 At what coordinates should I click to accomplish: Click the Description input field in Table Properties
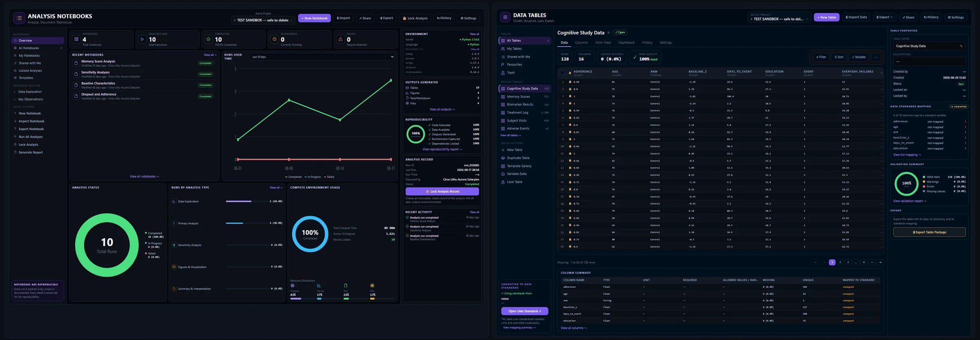[x=929, y=62]
